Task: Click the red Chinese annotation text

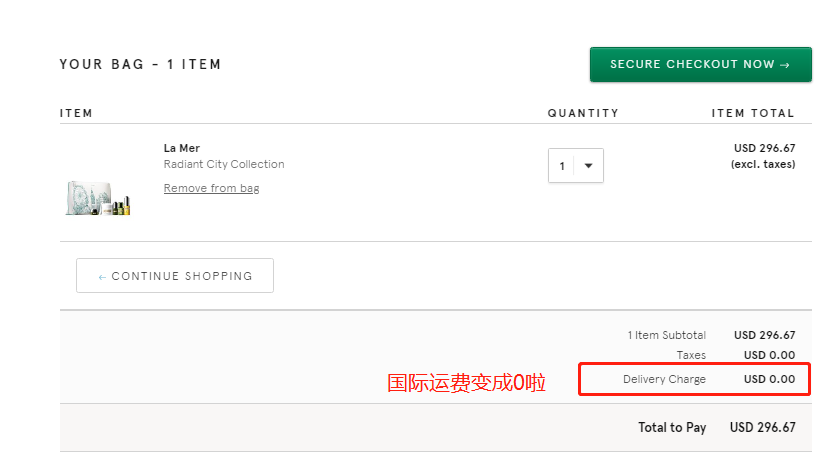Action: pos(466,381)
